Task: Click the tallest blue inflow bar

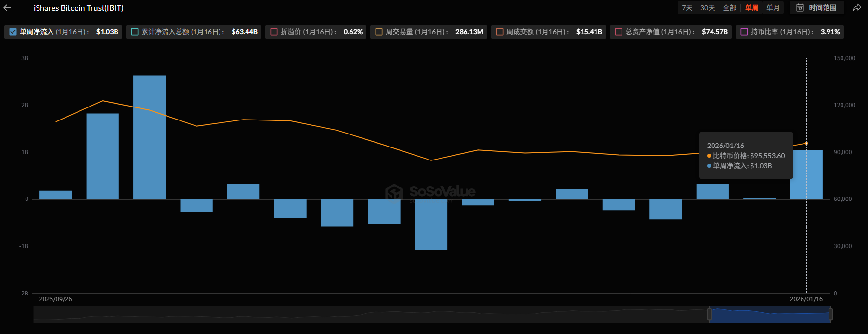Action: pos(149,137)
